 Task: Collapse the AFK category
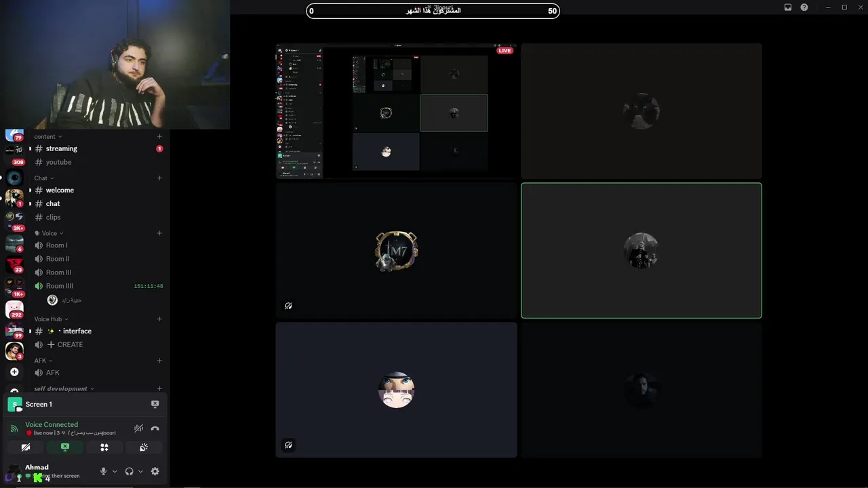(43, 361)
